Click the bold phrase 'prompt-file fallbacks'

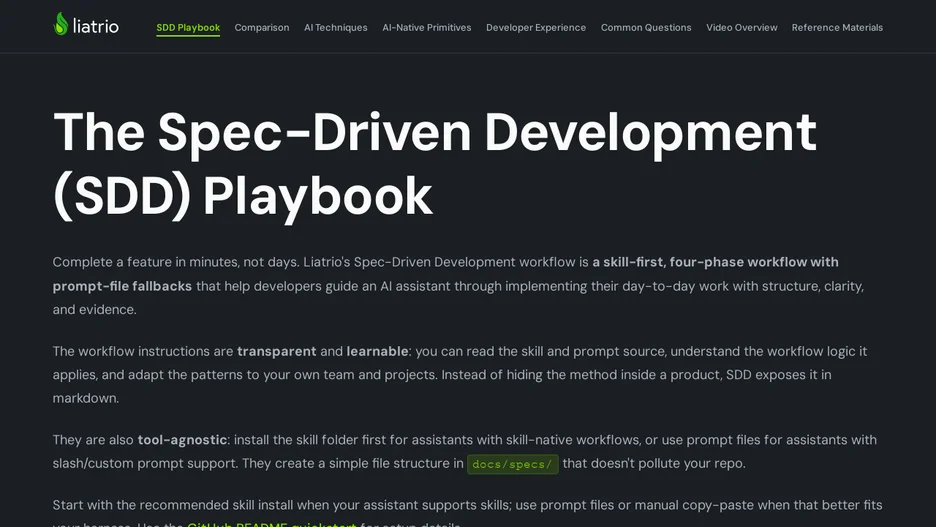[122, 286]
